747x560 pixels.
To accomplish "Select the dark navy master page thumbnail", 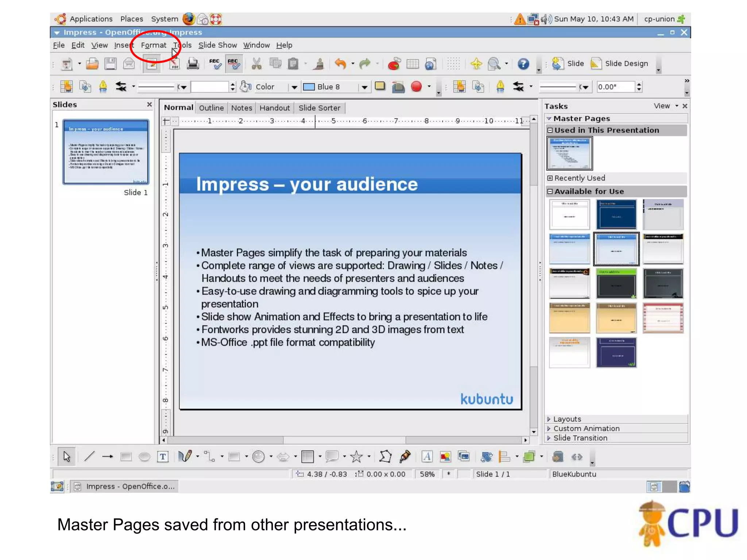I will (616, 214).
